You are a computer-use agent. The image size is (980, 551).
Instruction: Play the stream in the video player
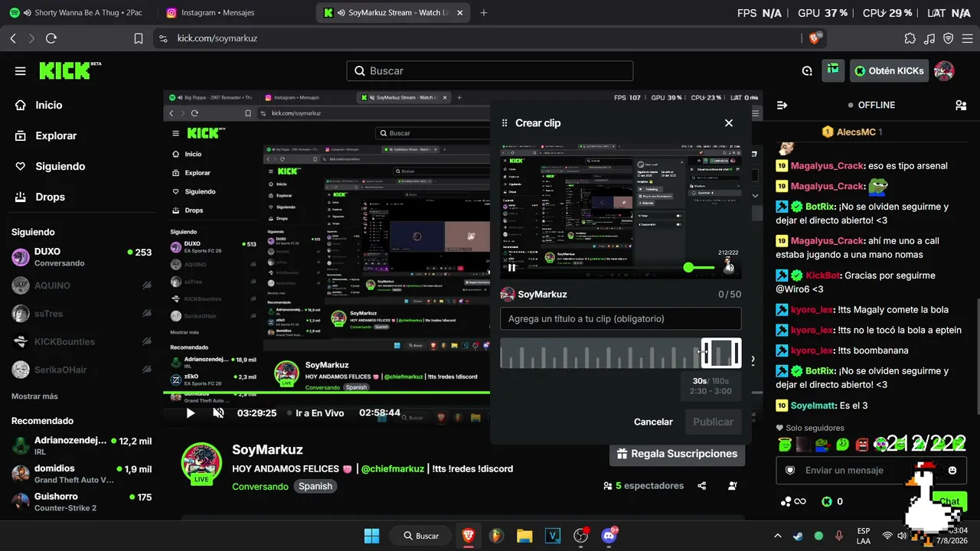(191, 412)
